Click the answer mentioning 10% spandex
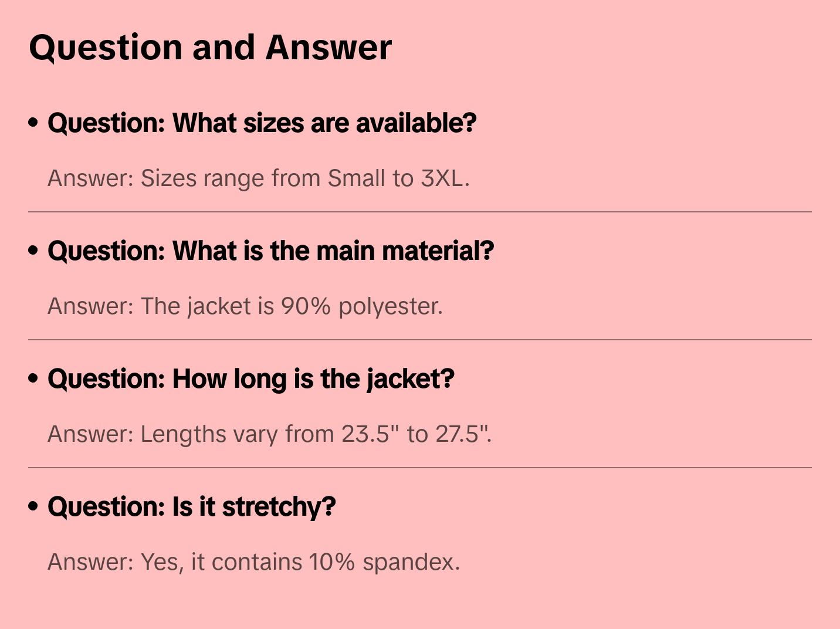Screen dimensions: 840x629 [253, 562]
